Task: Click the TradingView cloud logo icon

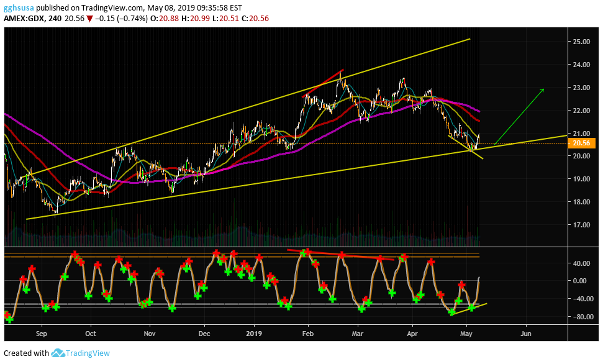Action: [58, 353]
